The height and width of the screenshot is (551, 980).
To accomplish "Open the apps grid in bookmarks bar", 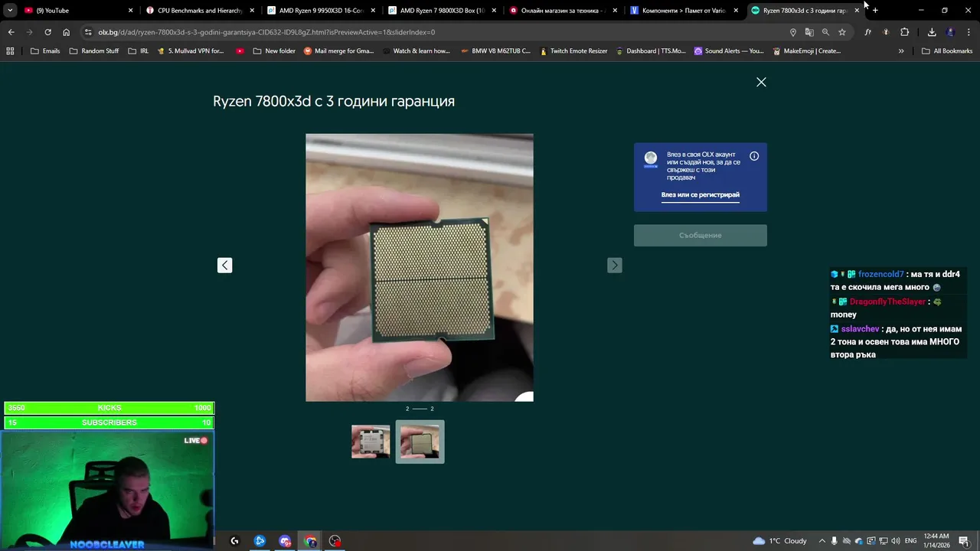I will coord(10,51).
